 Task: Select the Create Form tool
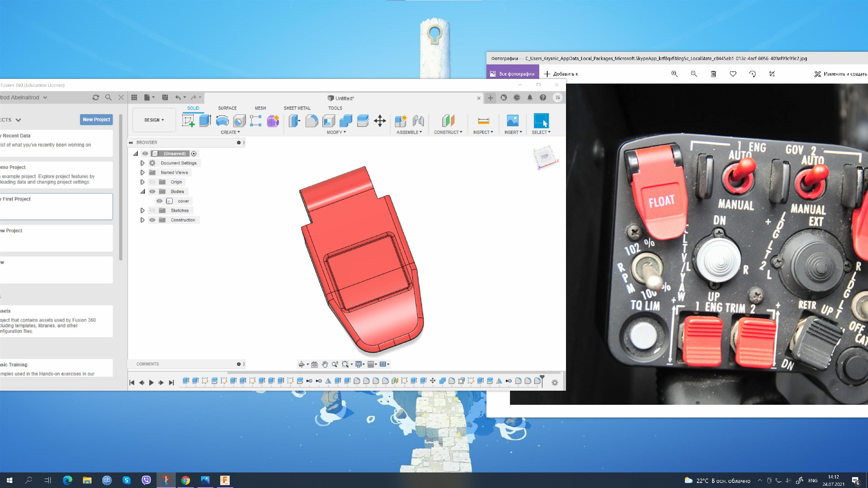point(273,120)
